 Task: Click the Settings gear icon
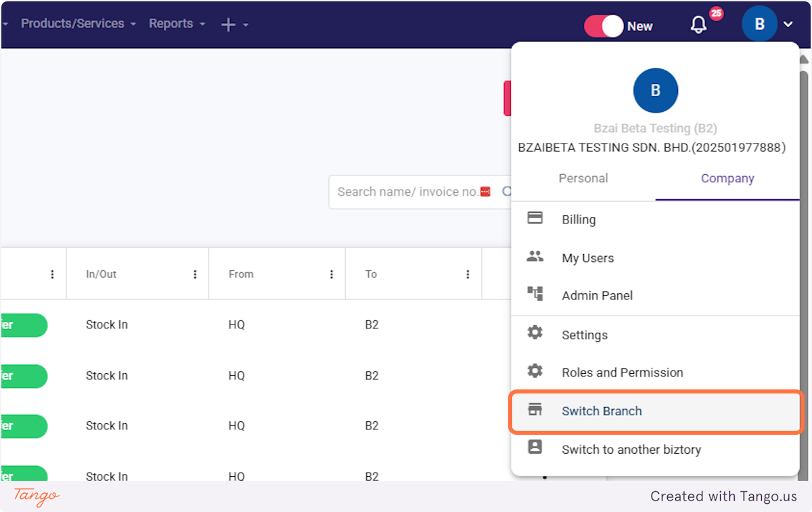pyautogui.click(x=535, y=333)
